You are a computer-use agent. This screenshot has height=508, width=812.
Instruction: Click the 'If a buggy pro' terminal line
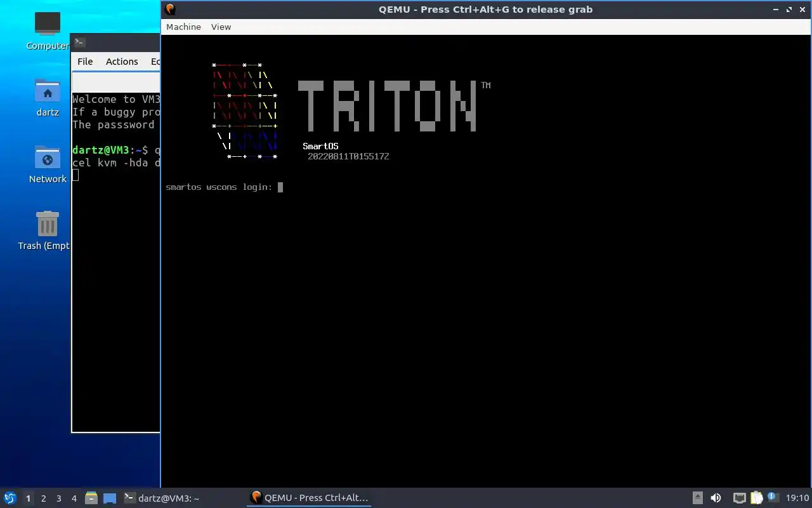point(116,112)
